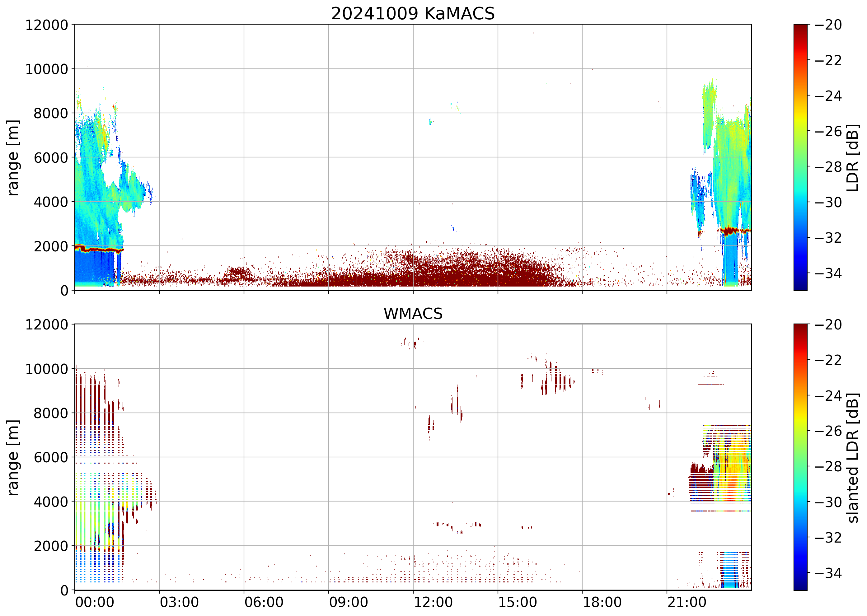The width and height of the screenshot is (867, 616).
Task: Click the 03:00 time axis label
Action: tap(179, 602)
